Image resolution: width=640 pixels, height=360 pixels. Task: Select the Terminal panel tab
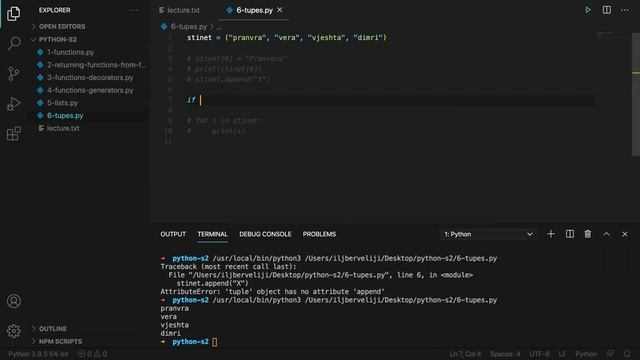tap(212, 234)
